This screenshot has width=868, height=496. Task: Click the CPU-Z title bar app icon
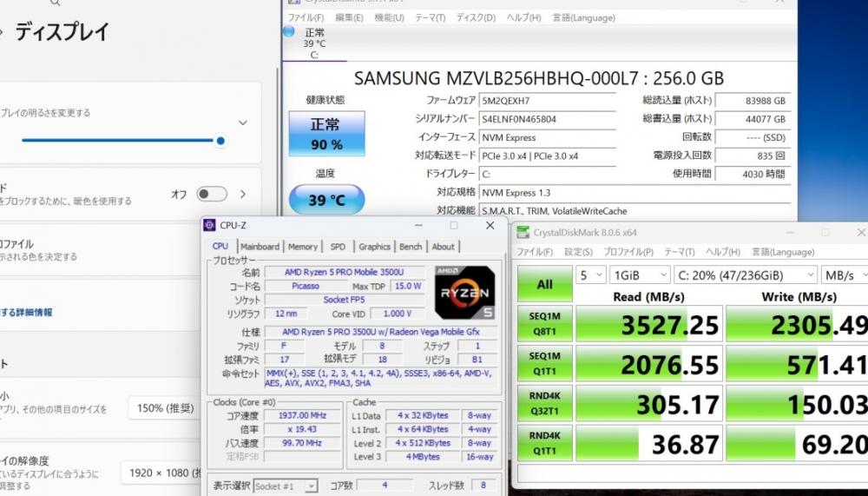(209, 225)
